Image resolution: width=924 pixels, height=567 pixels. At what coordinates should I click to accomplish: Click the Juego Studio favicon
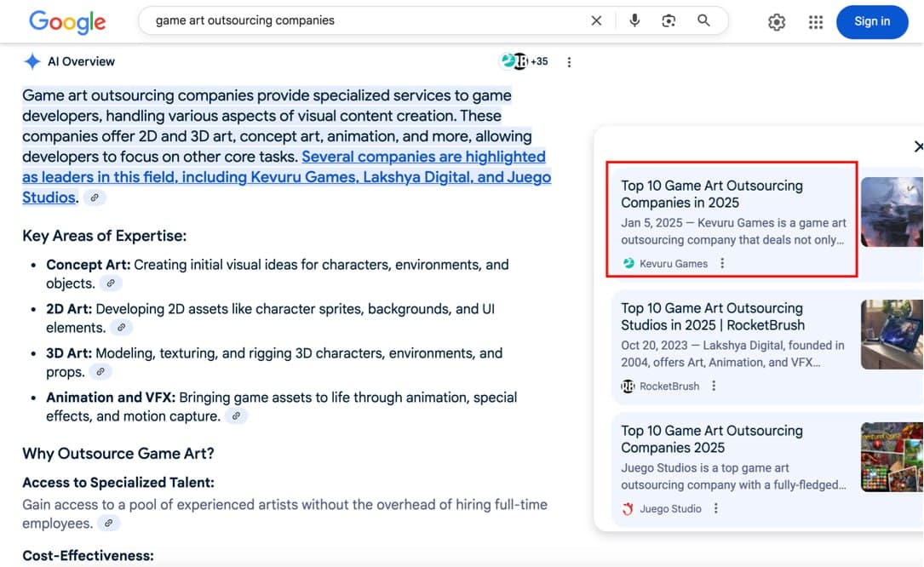click(x=628, y=508)
